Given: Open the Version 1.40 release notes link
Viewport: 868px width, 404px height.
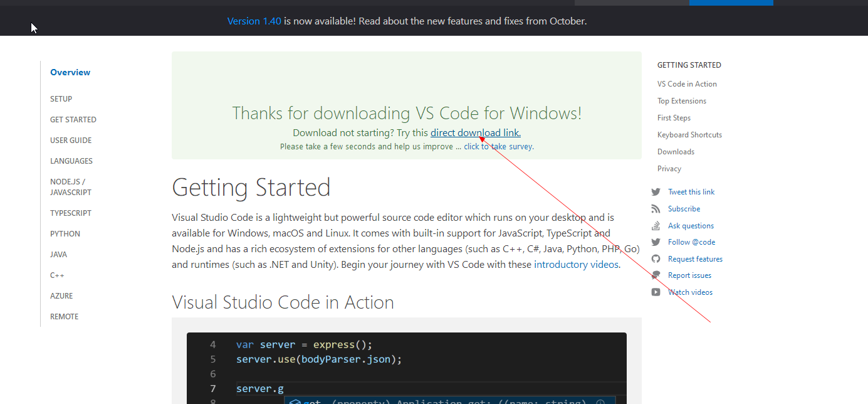Looking at the screenshot, I should click(254, 21).
